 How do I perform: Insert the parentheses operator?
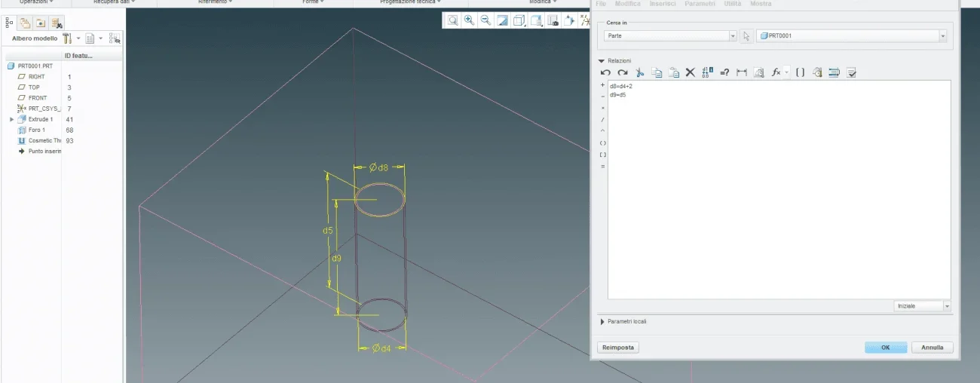602,142
